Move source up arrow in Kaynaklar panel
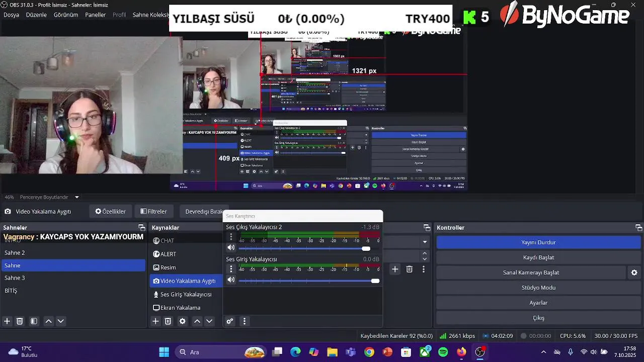Viewport: 644px width, 362px height. [197, 321]
